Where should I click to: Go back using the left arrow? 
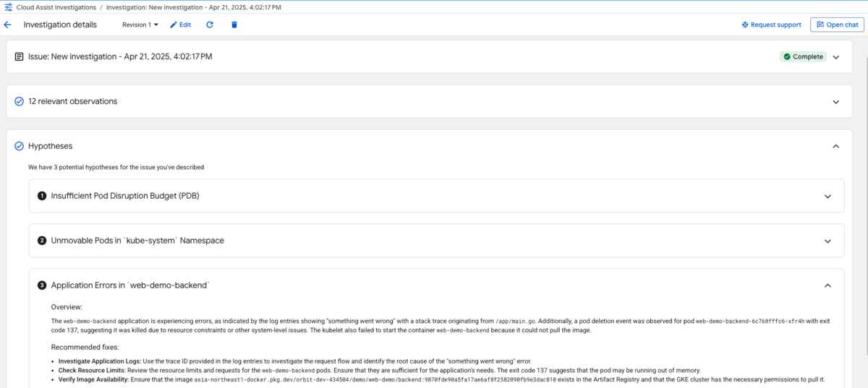(x=8, y=25)
